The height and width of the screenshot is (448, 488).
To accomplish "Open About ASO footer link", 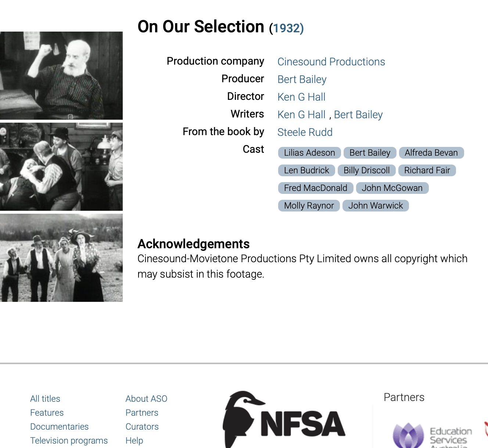I will (146, 399).
